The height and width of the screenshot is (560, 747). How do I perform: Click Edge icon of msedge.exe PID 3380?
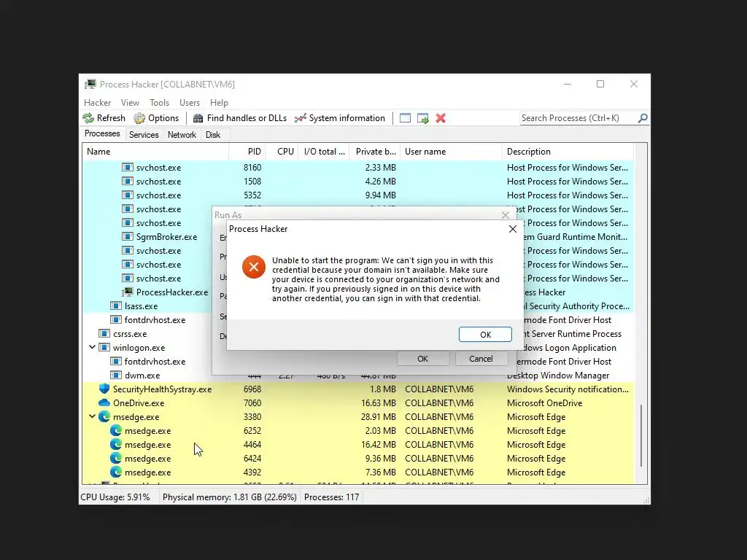click(104, 416)
